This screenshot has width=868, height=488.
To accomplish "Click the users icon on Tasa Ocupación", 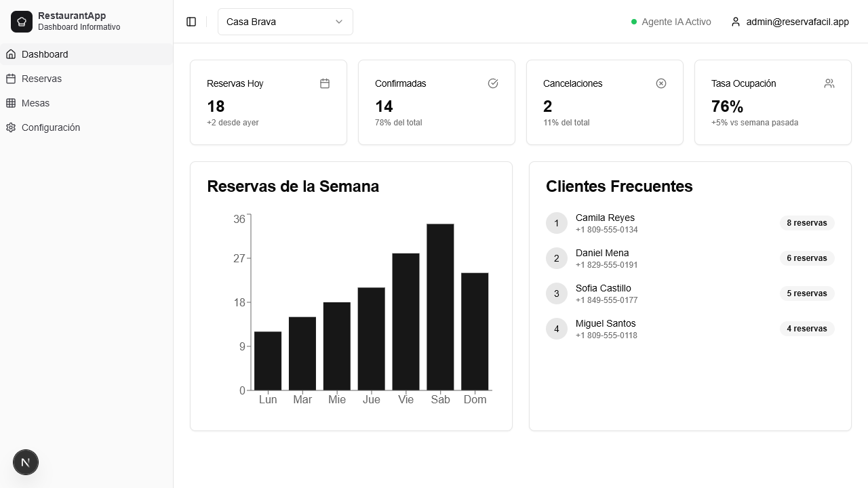I will pos(829,83).
